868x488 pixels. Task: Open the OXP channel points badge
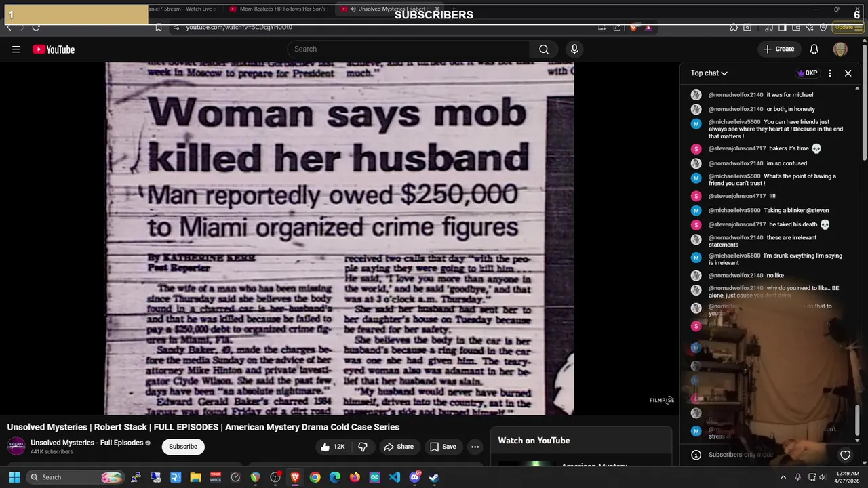tap(808, 73)
